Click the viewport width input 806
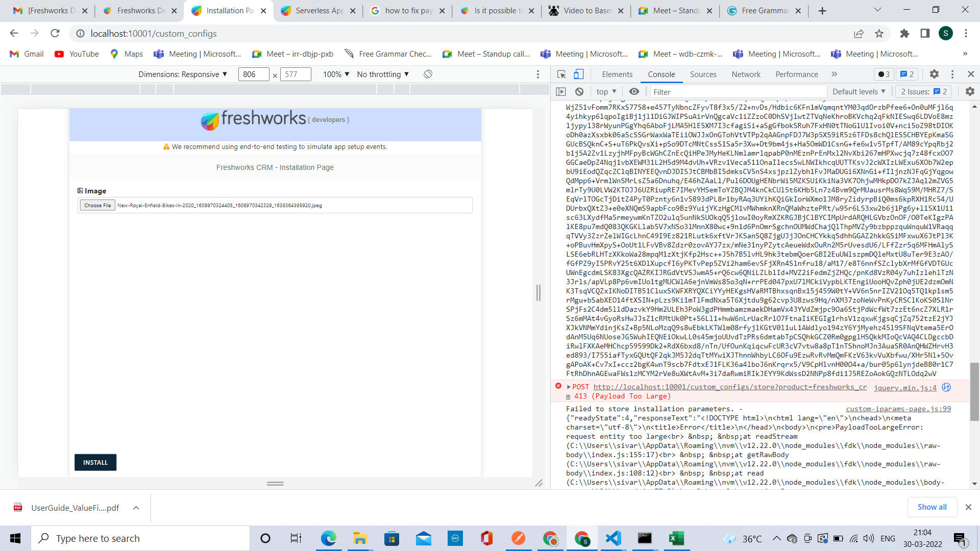This screenshot has height=551, width=980. (253, 74)
